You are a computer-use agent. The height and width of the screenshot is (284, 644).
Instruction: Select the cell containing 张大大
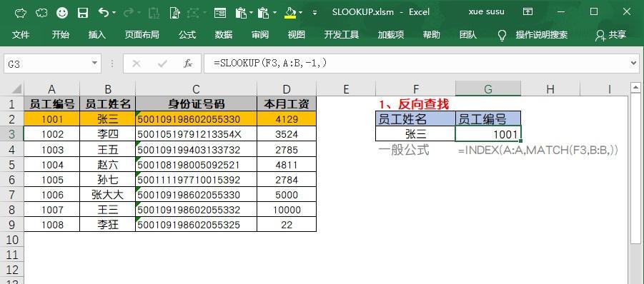pyautogui.click(x=108, y=195)
